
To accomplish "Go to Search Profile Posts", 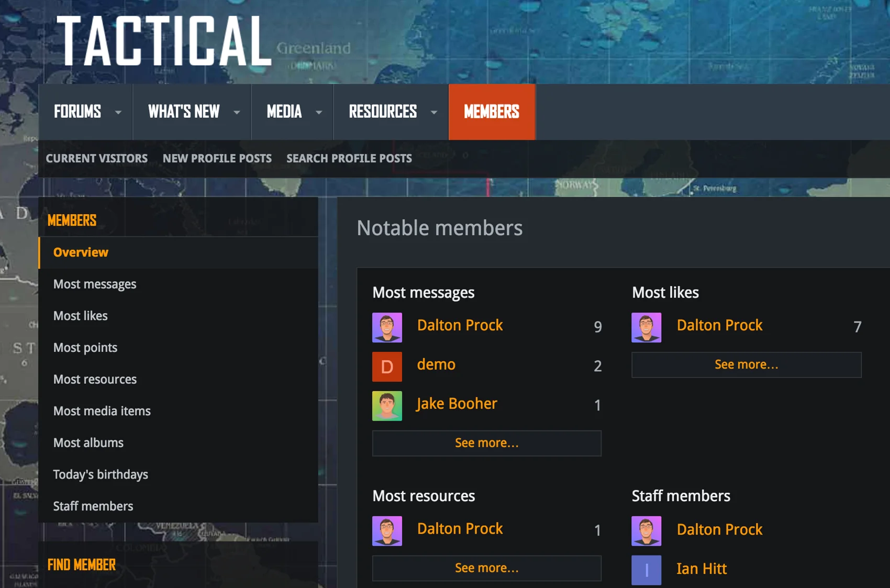I will (349, 158).
